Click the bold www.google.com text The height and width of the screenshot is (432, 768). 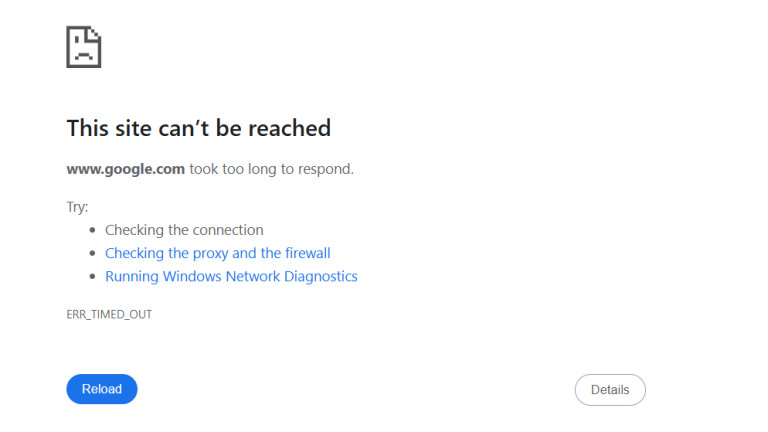tap(126, 169)
